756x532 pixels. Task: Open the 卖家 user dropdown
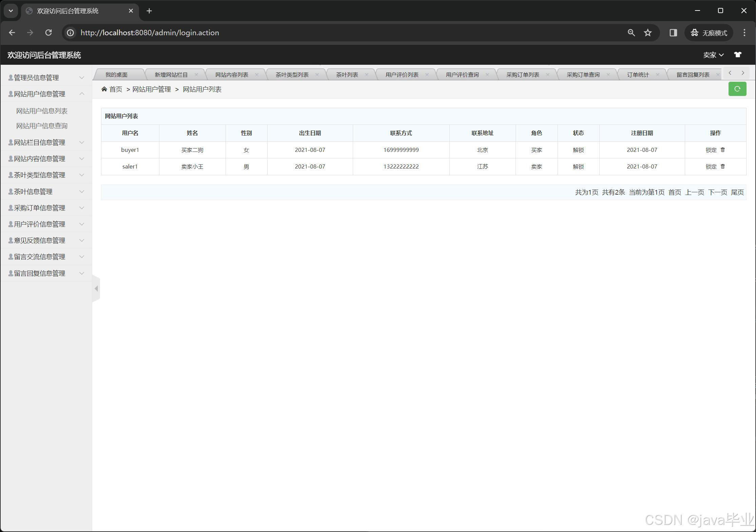713,55
